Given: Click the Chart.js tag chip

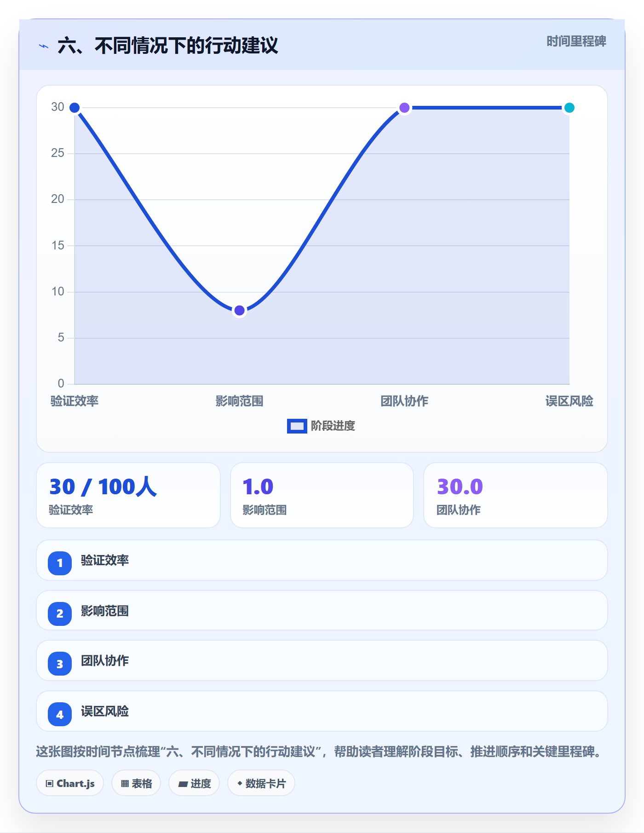Looking at the screenshot, I should pos(70,783).
